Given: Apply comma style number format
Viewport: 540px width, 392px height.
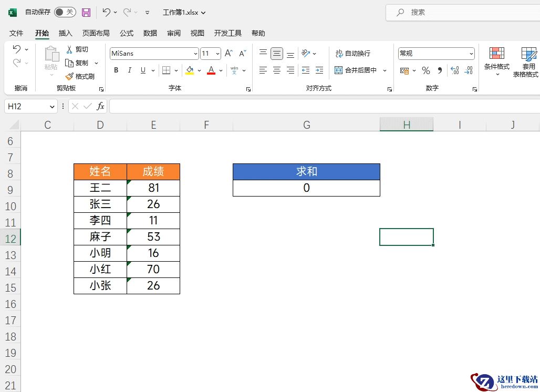Looking at the screenshot, I should [x=440, y=70].
